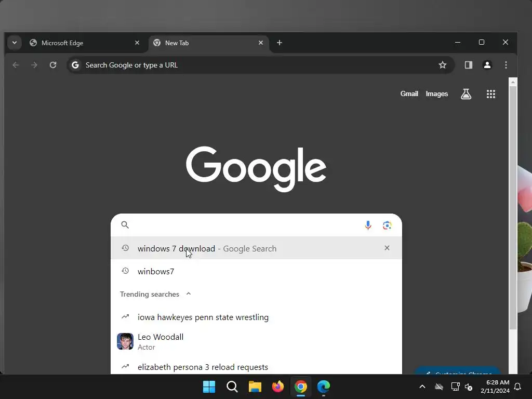Start voice search with microphone
This screenshot has width=532, height=399.
tap(368, 225)
